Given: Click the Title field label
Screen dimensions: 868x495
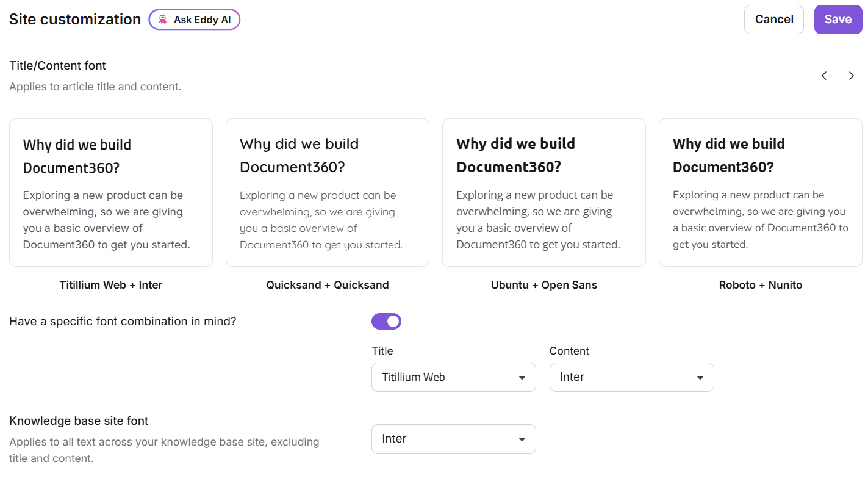Looking at the screenshot, I should (x=382, y=351).
